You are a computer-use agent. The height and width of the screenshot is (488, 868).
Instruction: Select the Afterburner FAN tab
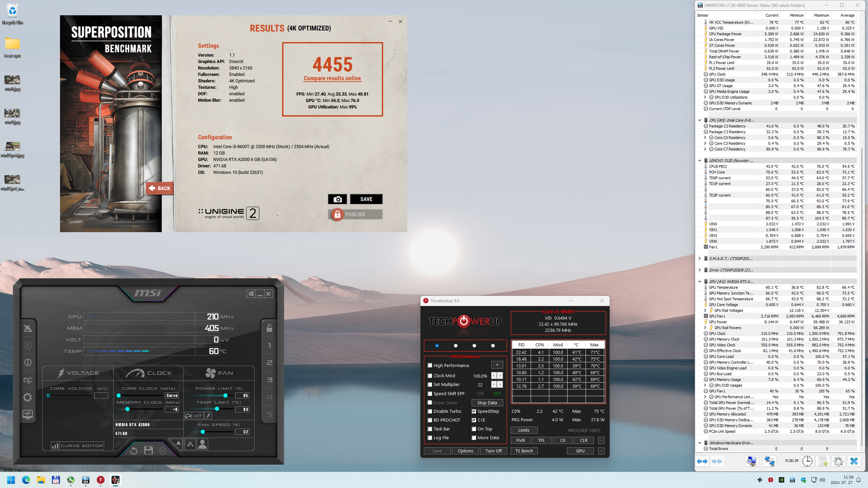click(x=219, y=373)
